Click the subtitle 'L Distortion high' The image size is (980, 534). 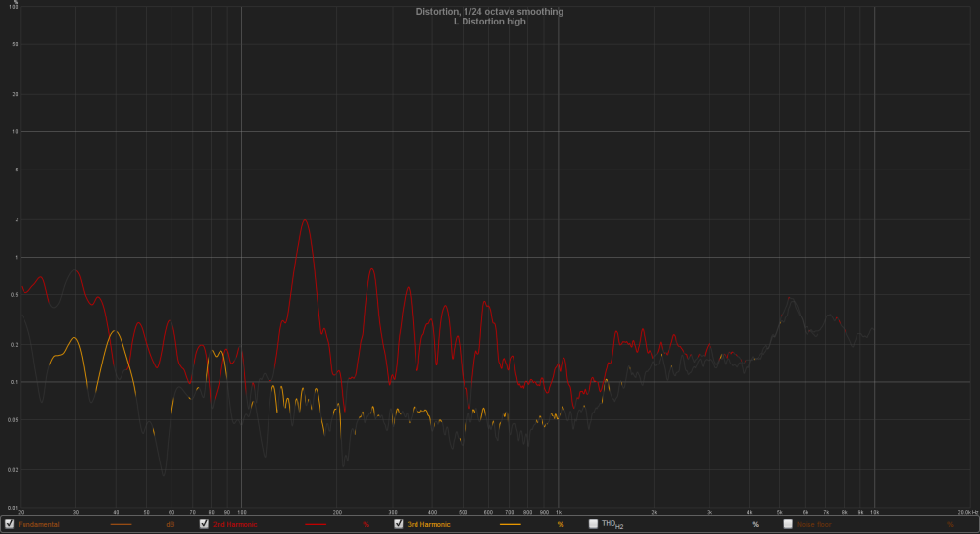click(x=490, y=22)
